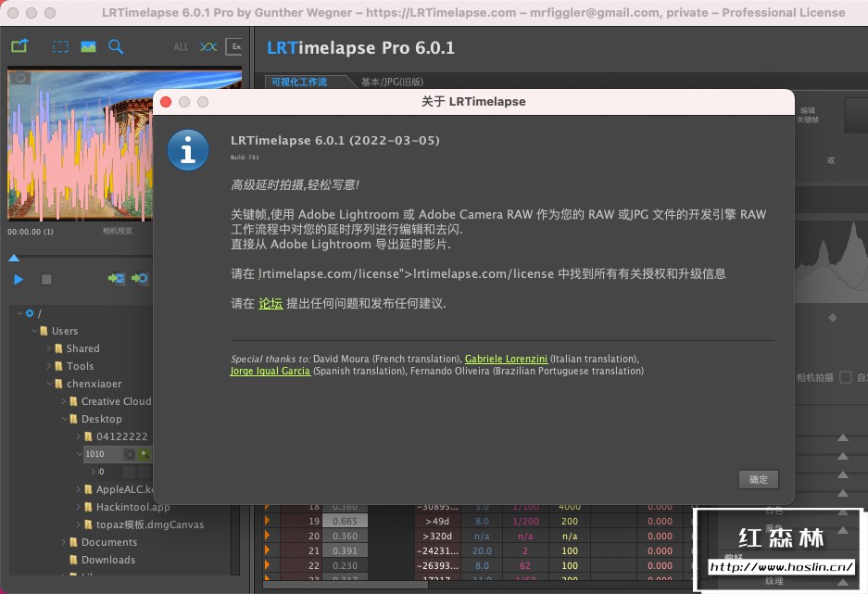Select the topaz模板.dmgCanvas entry
The height and width of the screenshot is (594, 868).
pos(150,524)
